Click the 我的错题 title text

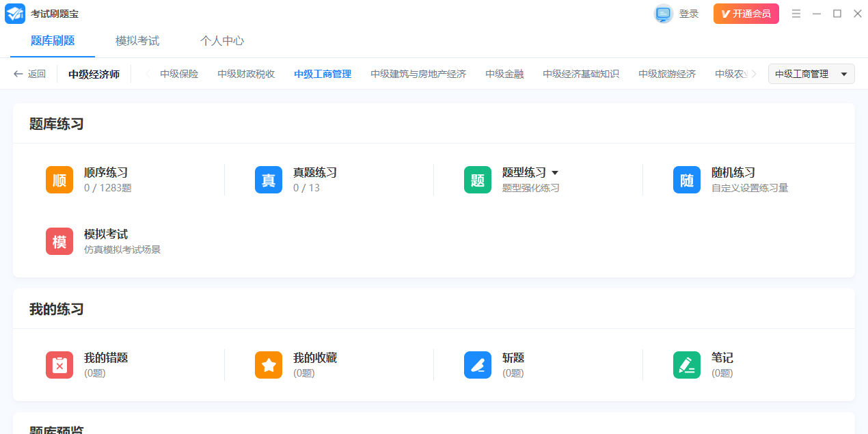point(106,357)
